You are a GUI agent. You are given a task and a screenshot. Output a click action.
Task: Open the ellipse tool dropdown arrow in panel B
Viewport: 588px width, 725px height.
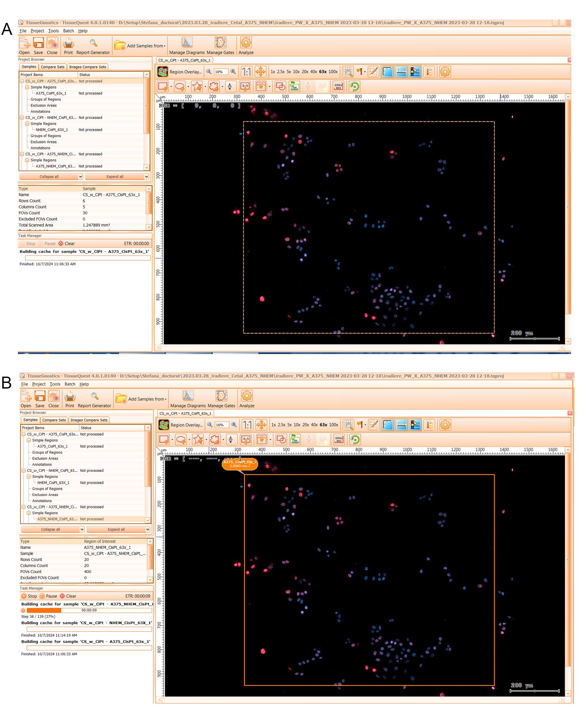pyautogui.click(x=189, y=440)
